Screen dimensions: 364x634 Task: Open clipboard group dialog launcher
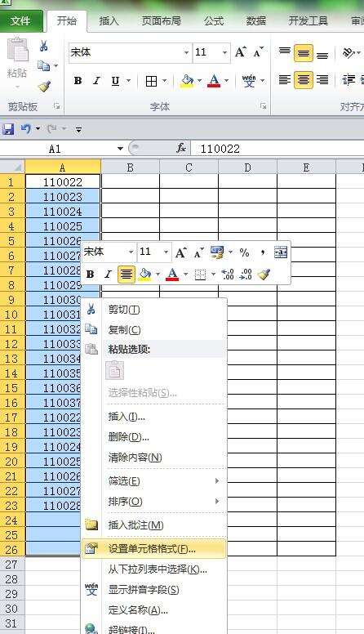57,106
